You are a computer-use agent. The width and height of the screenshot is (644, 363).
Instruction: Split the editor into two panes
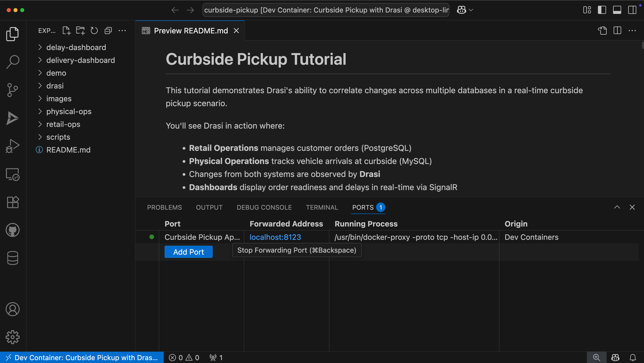(617, 30)
